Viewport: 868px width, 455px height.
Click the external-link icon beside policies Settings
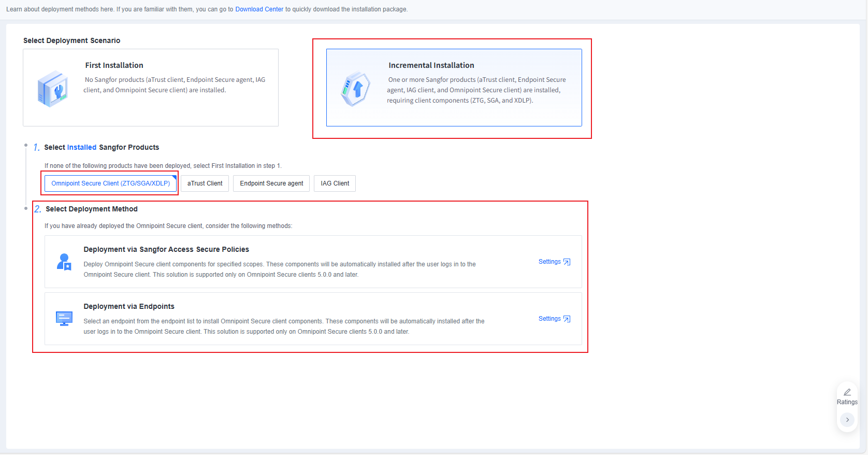567,262
